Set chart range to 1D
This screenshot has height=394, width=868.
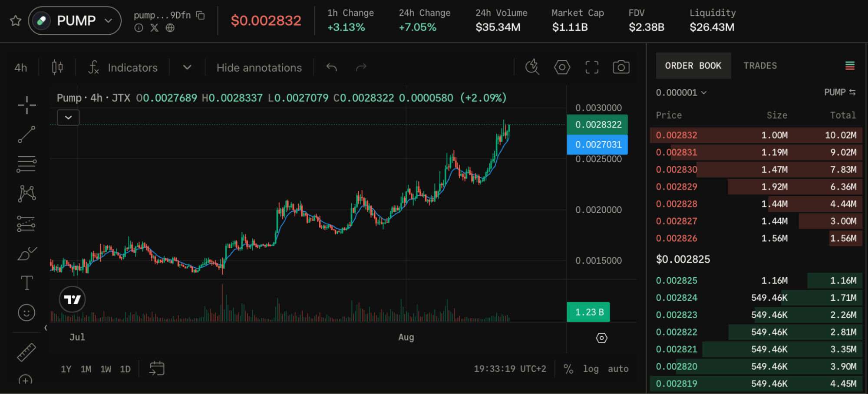(125, 369)
